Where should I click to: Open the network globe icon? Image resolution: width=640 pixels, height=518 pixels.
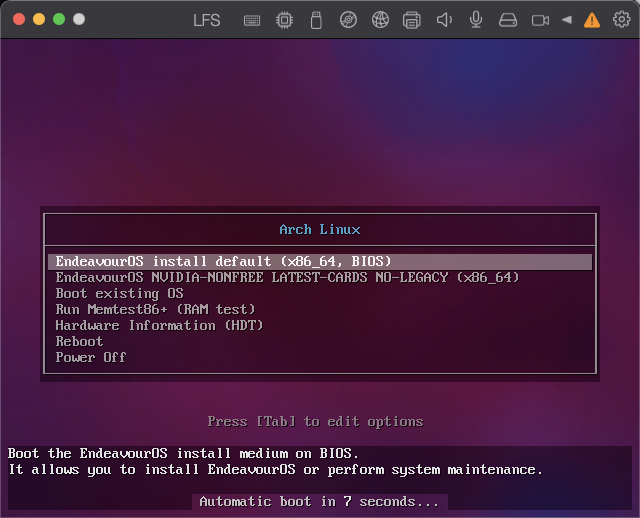380,20
